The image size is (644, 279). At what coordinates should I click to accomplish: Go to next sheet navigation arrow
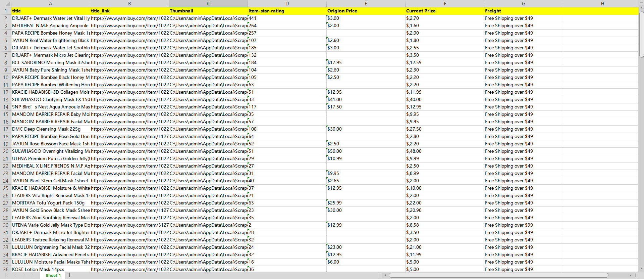coord(24,275)
